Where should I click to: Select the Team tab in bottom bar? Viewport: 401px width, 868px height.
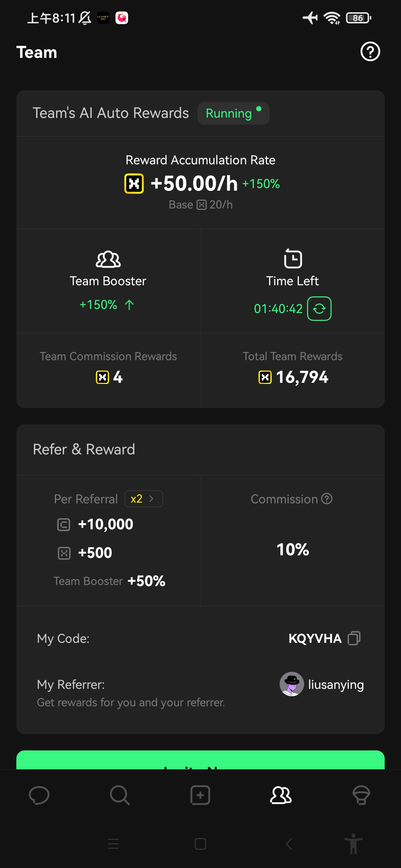click(281, 795)
